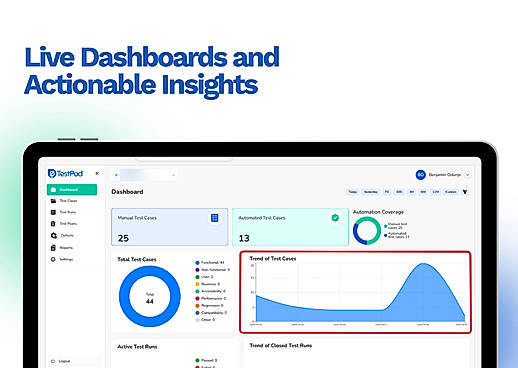Click the Benjamin user name
Screen dimensions: 518x368
click(445, 175)
